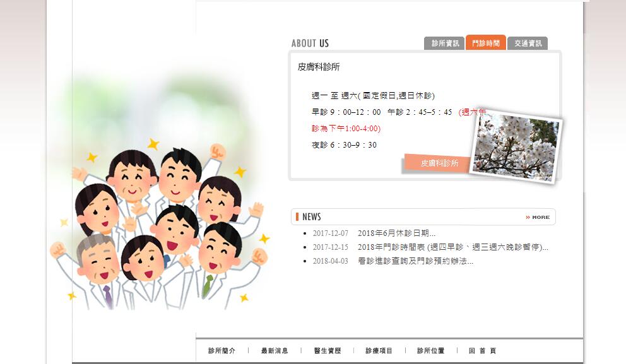
Task: Select 診療項目 in footer menu
Action: [379, 350]
